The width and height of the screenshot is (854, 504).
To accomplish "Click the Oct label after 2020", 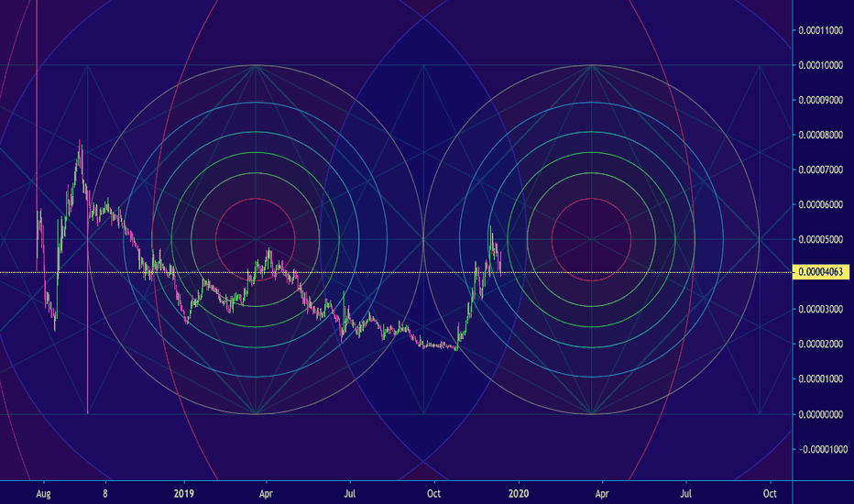I will 770,494.
